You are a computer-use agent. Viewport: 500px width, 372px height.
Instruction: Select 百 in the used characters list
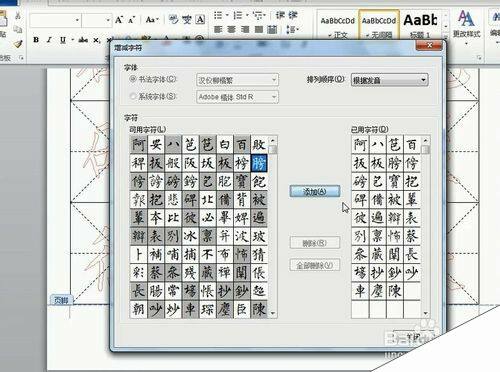[412, 145]
